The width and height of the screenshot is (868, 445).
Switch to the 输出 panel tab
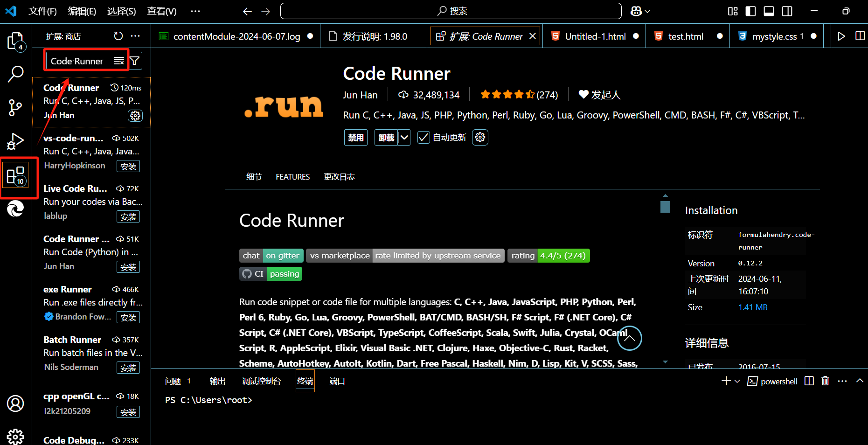pyautogui.click(x=217, y=382)
